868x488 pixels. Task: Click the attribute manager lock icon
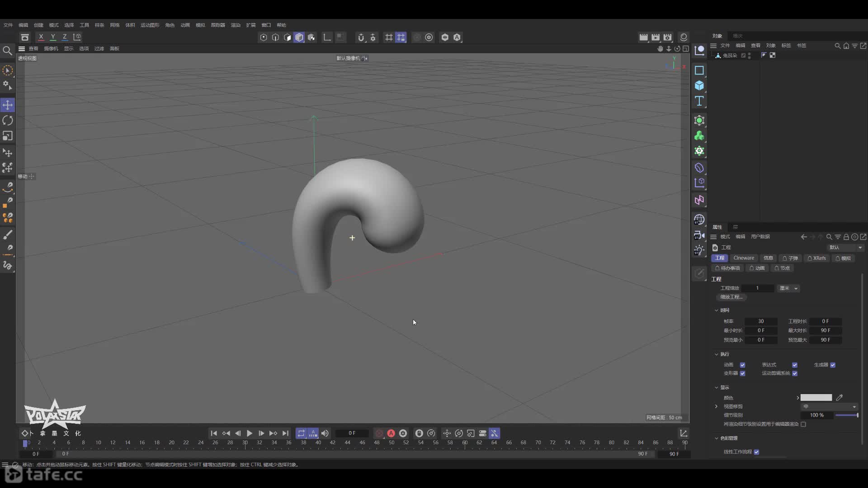coord(846,237)
